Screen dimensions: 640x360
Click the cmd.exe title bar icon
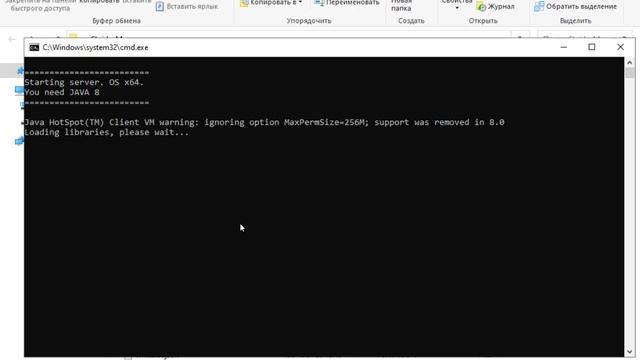coord(34,48)
